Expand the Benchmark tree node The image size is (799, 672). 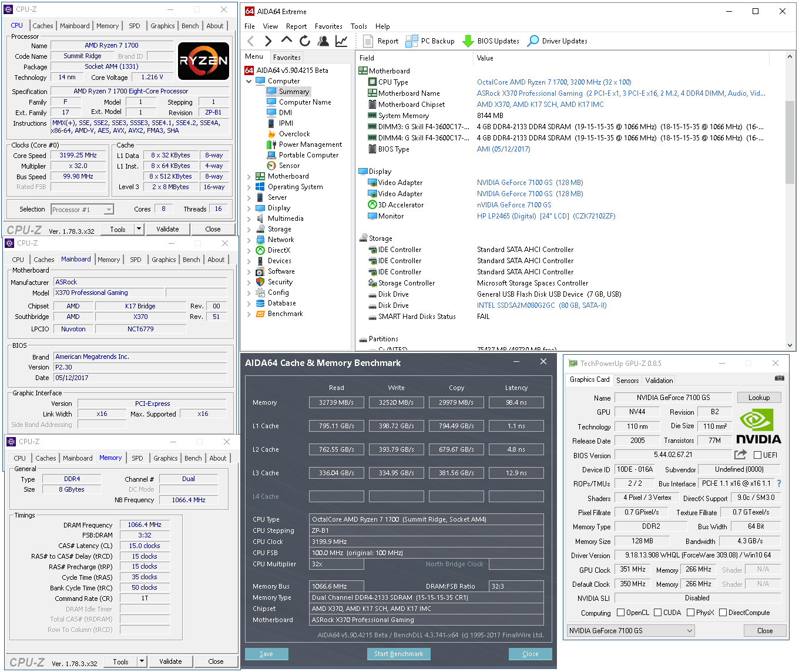249,314
